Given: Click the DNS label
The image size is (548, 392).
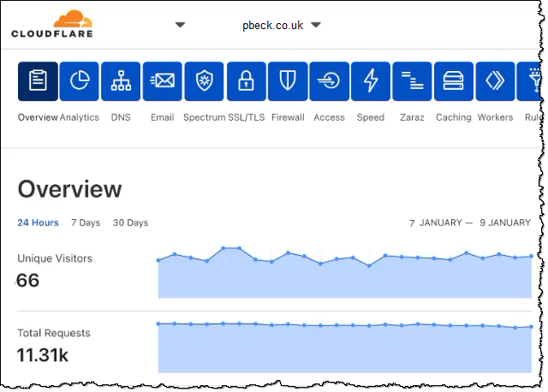Looking at the screenshot, I should click(x=121, y=117).
